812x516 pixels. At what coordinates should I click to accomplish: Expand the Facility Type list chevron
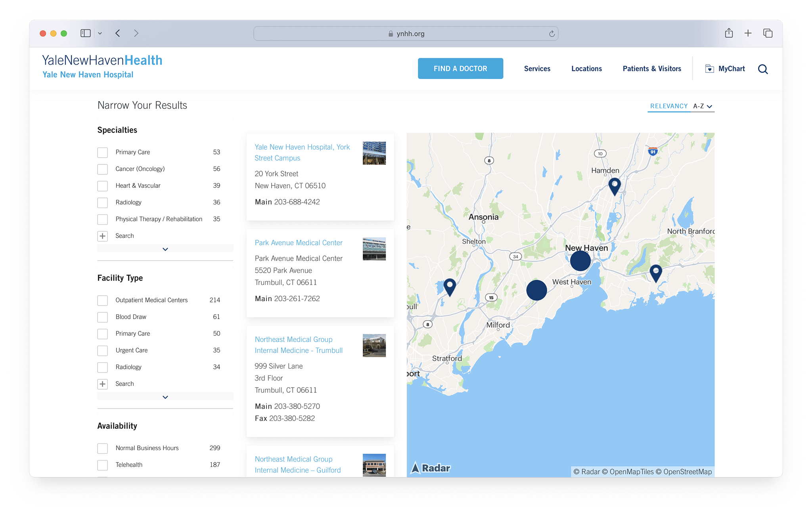point(165,397)
